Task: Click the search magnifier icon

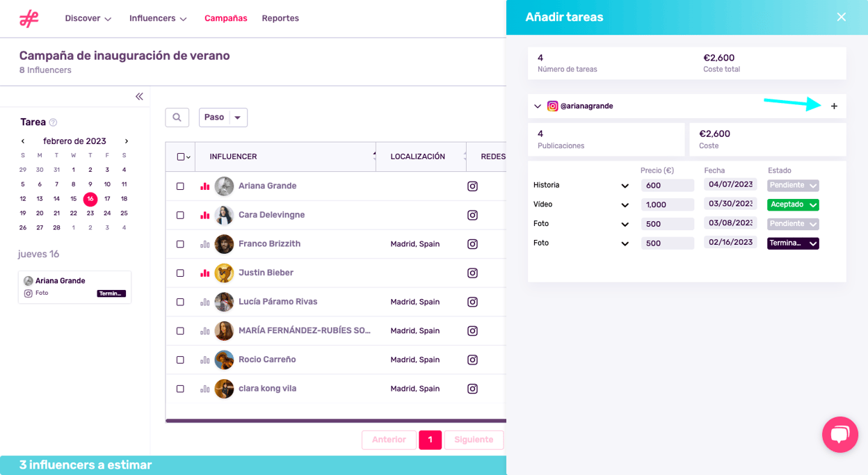Action: (177, 118)
